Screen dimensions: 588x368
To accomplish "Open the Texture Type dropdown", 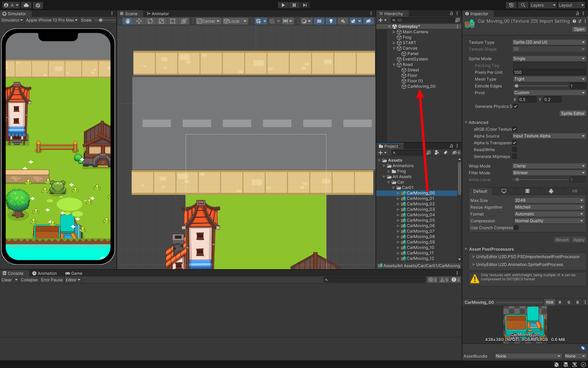I will 549,42.
